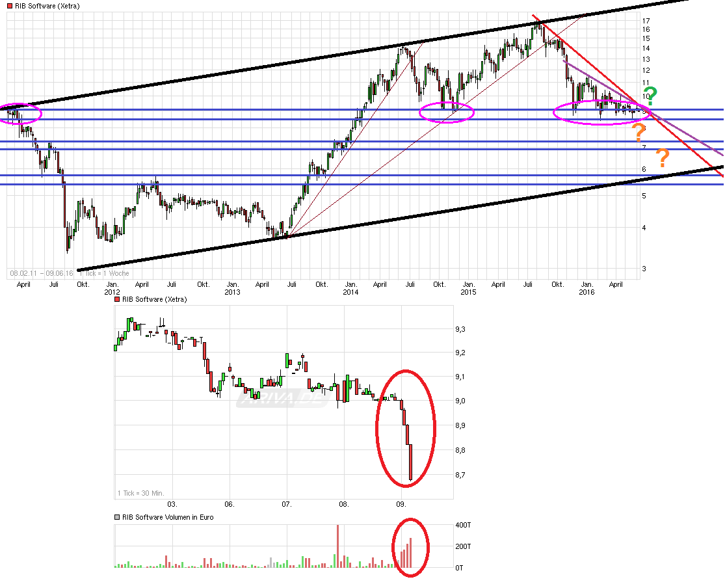Click the price label 14 on the weekly chart
The image size is (725, 588).
(x=646, y=48)
